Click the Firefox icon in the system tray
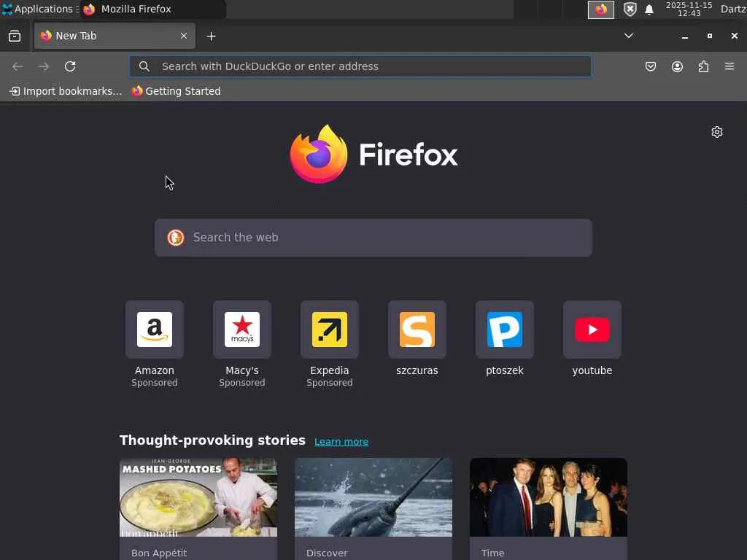 point(601,9)
